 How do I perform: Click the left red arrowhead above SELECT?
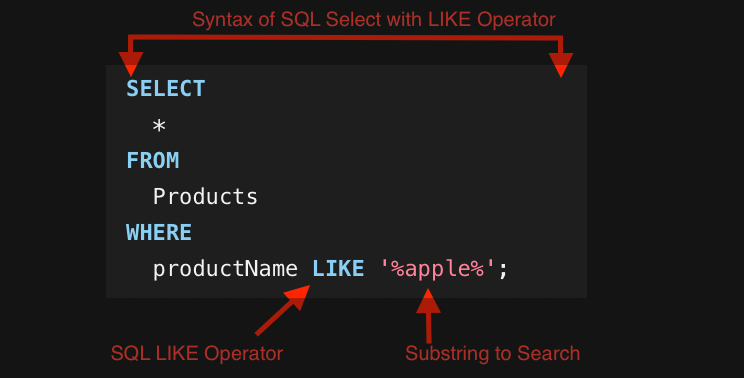click(131, 64)
